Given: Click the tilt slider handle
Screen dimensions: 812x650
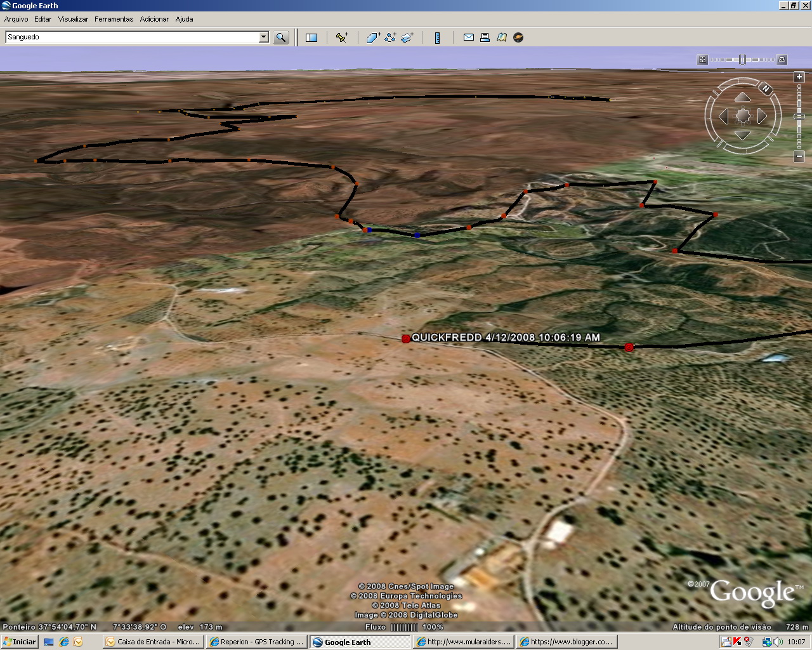Looking at the screenshot, I should click(x=742, y=60).
